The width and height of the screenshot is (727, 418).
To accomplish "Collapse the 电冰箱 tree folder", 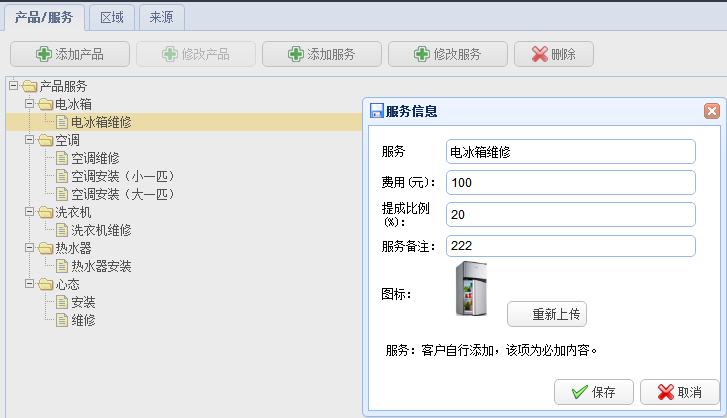I will [x=29, y=104].
